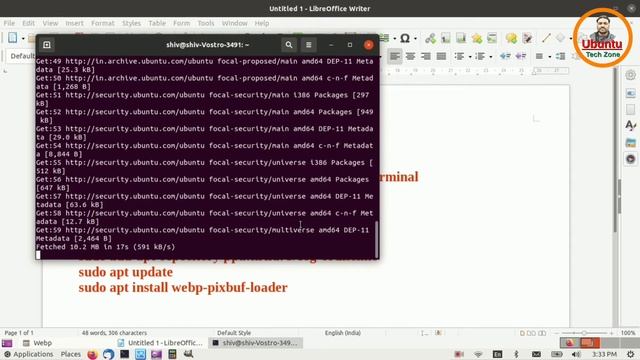This screenshot has width=640, height=360.
Task: Open volume control in system tray
Action: [x=576, y=354]
